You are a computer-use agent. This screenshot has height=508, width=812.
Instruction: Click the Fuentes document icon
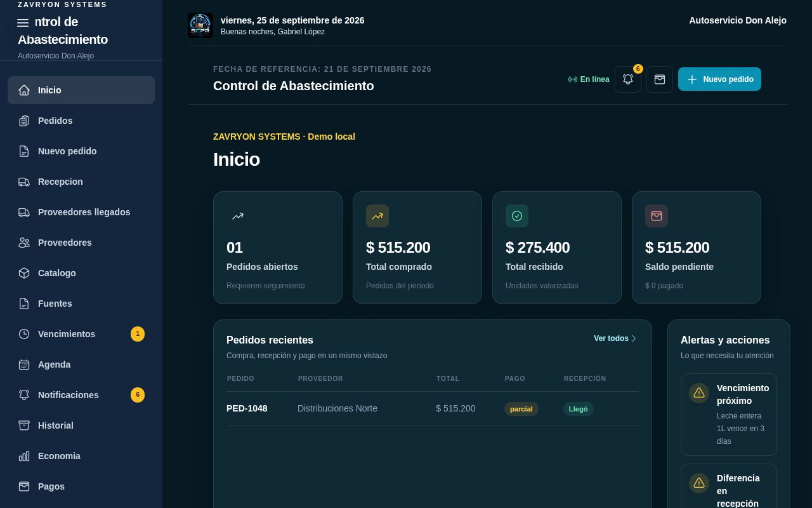24,304
